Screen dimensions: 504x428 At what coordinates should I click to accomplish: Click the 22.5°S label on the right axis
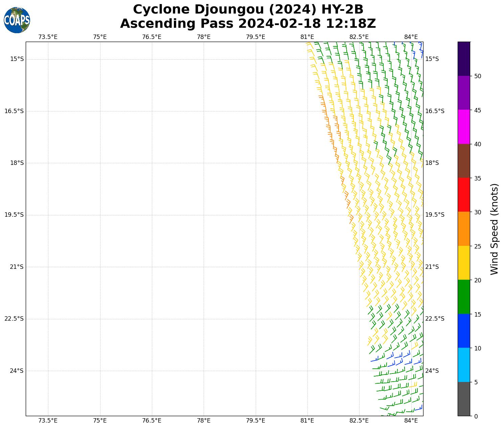pyautogui.click(x=434, y=319)
